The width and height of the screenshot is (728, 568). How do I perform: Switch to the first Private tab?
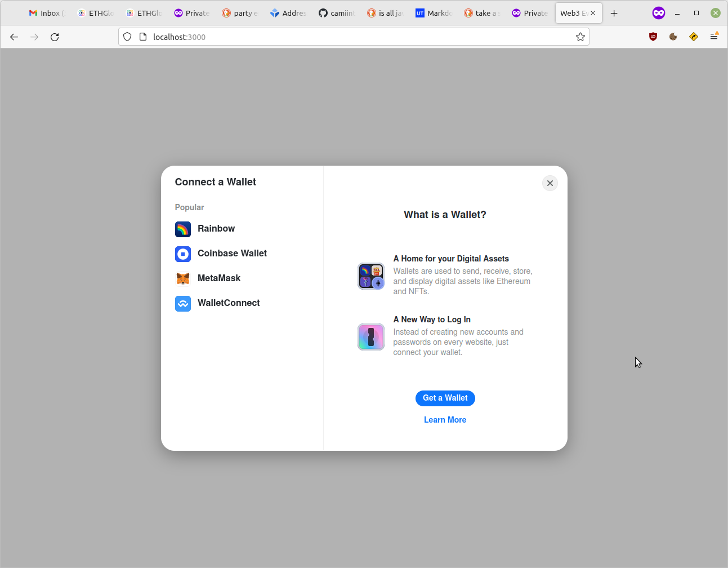193,13
